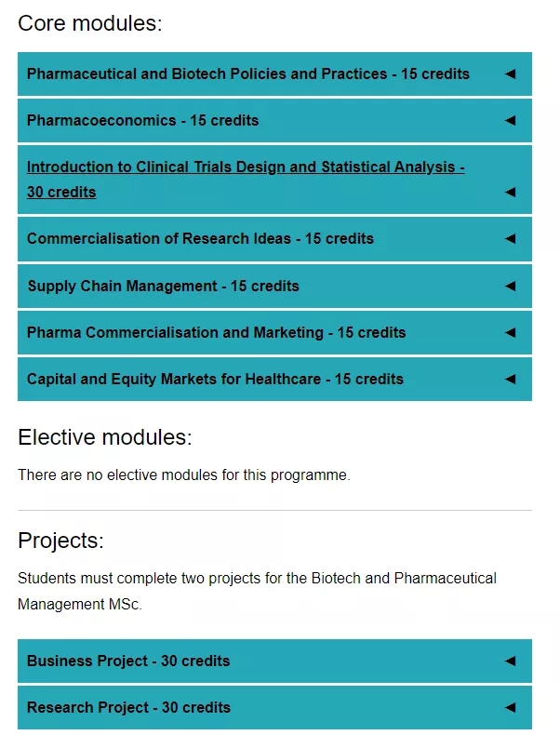This screenshot has width=560, height=735.
Task: Click arrow icon on Pharma Commercialisation and Marketing
Action: click(x=511, y=332)
